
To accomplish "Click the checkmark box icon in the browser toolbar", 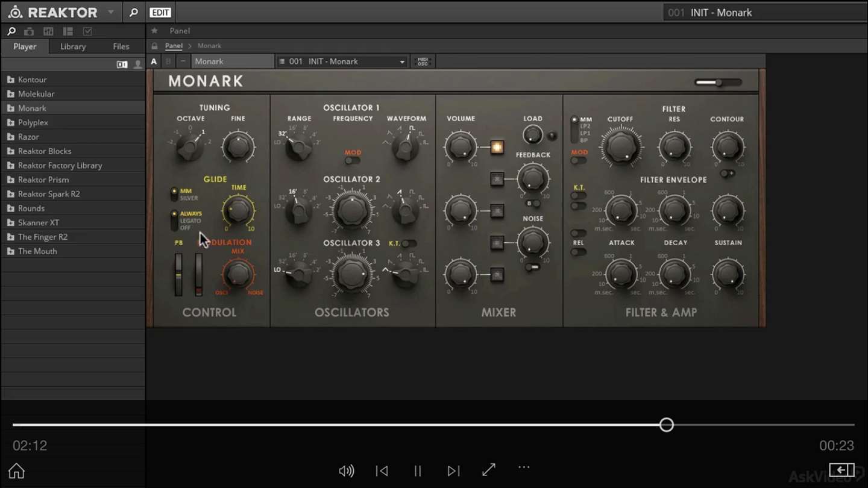I will pos(87,31).
